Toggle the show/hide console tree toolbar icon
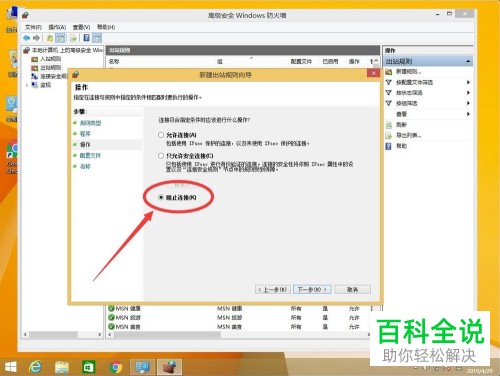 [x=60, y=38]
